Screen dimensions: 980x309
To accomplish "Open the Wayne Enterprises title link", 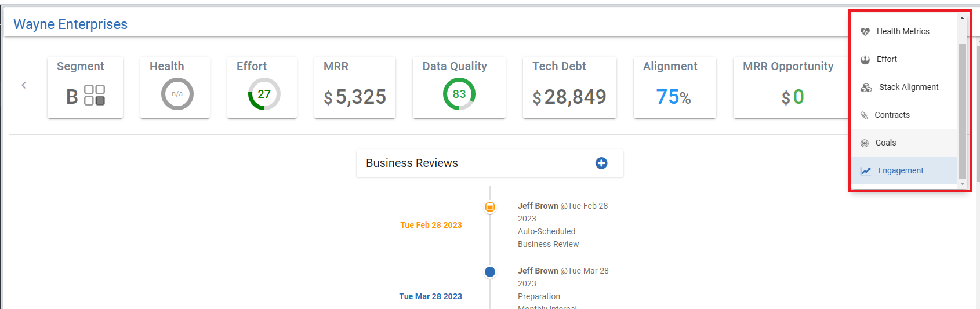I will tap(71, 24).
